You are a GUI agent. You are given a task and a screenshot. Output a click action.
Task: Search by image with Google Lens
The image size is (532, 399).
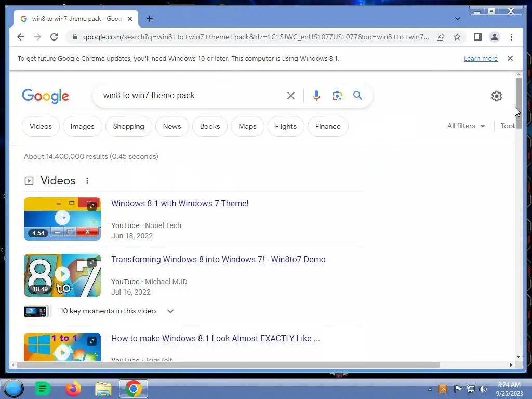point(337,96)
